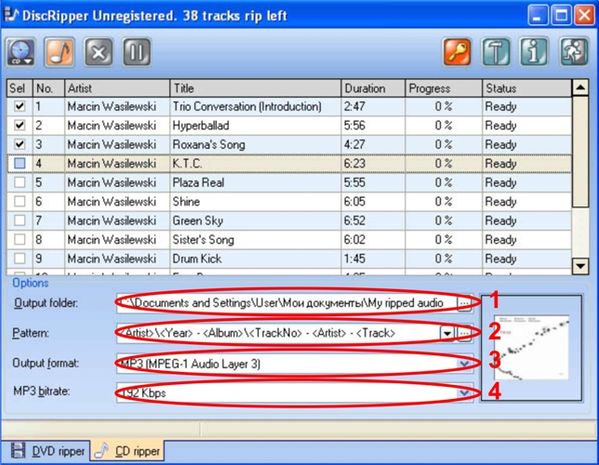Image resolution: width=599 pixels, height=465 pixels.
Task: Show program info with the i icon
Action: (x=534, y=52)
